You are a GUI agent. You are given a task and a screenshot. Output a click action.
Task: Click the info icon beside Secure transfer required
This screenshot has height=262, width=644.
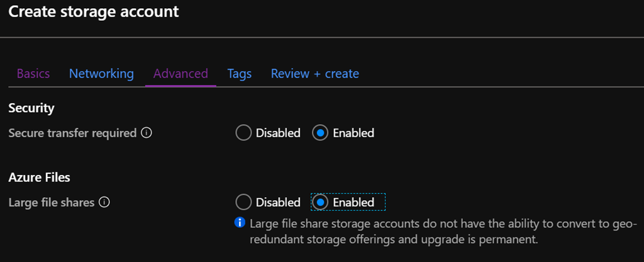146,133
